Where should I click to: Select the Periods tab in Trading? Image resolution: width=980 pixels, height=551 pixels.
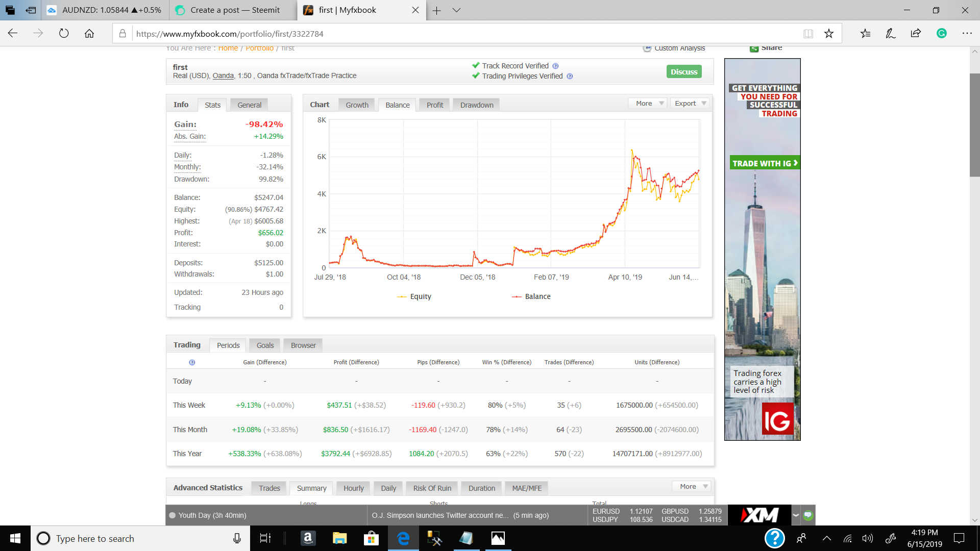point(228,345)
